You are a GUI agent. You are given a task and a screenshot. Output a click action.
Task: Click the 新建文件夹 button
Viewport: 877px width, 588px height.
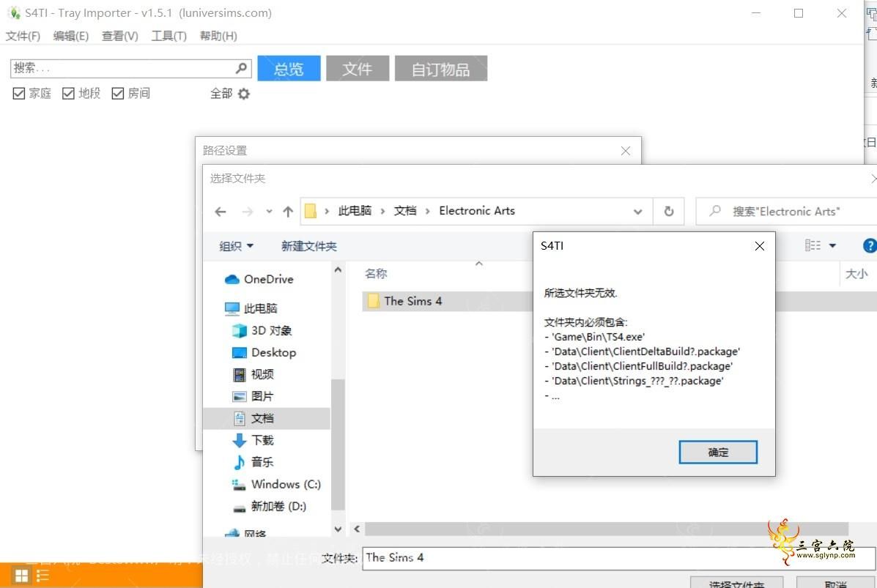tap(308, 246)
